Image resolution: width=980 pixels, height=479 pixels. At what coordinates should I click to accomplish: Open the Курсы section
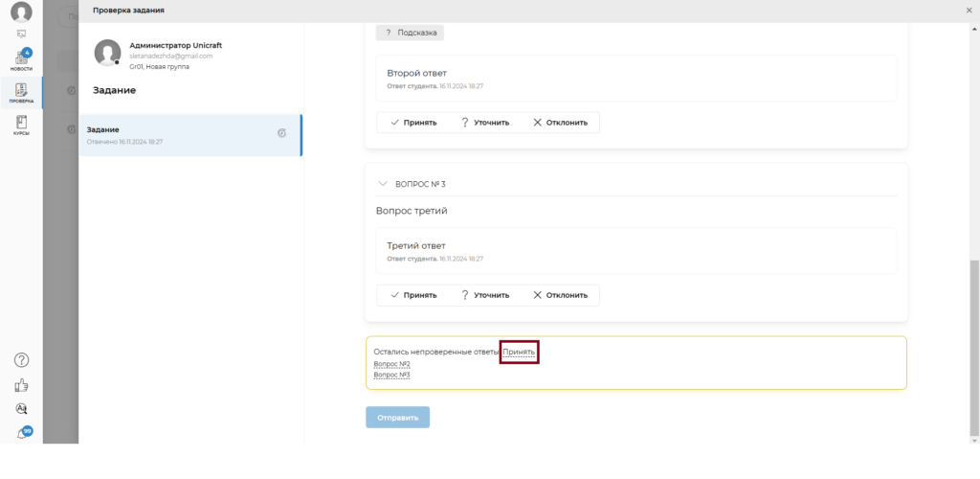click(21, 125)
